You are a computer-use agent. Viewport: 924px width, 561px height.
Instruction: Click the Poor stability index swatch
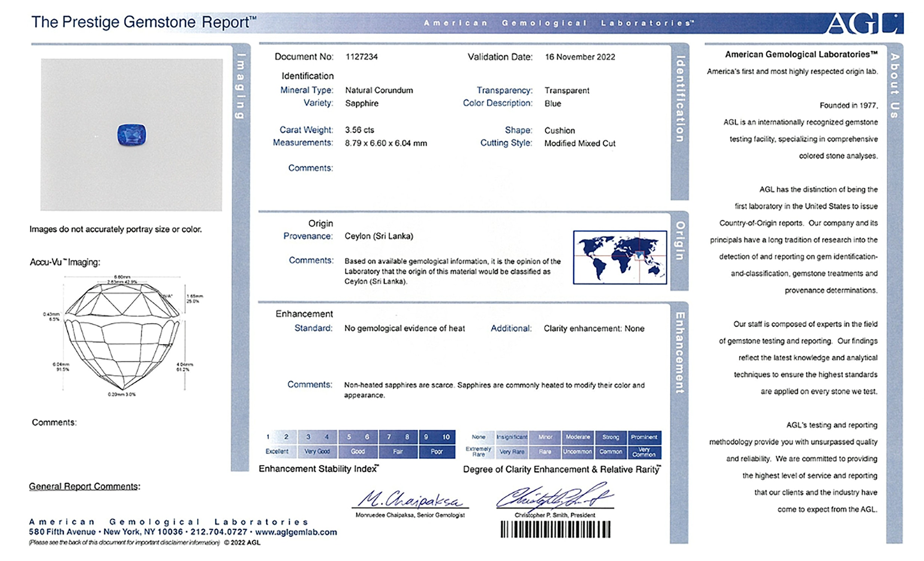point(437,451)
